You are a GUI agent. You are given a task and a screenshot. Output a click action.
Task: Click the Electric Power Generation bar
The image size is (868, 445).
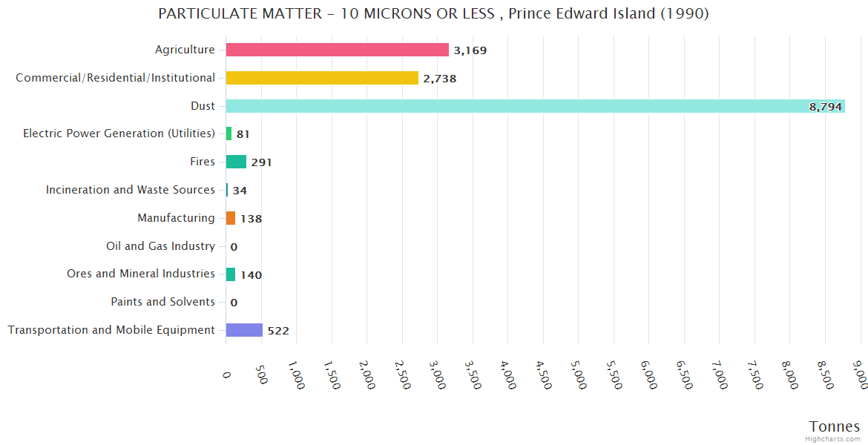pos(228,133)
